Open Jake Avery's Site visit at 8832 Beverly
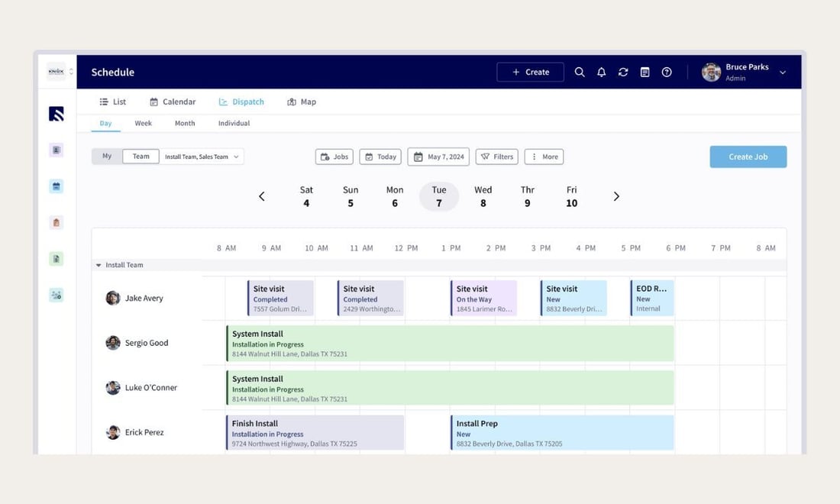The image size is (840, 504). (573, 299)
